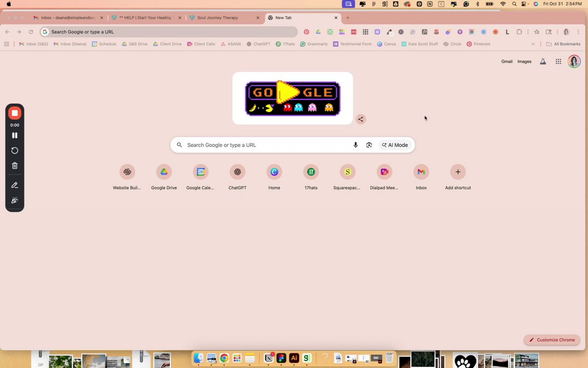
Task: Open the All Bookmarks folder
Action: pos(563,44)
